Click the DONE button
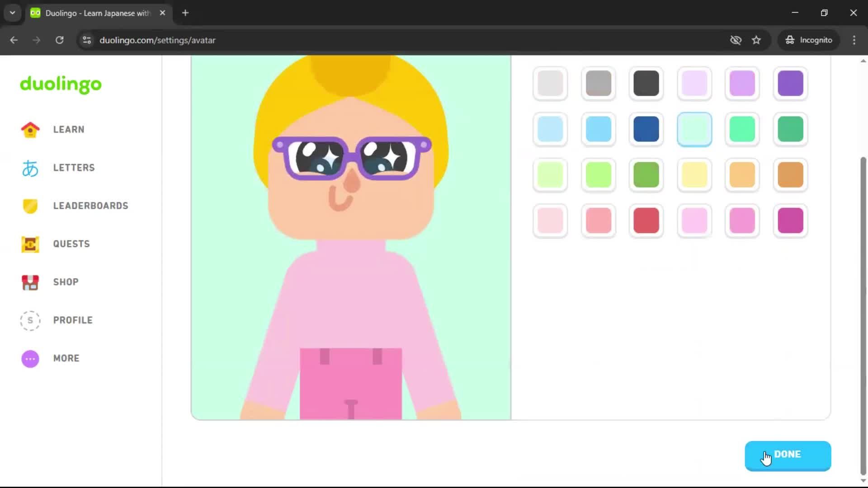Image resolution: width=868 pixels, height=488 pixels. pos(788,455)
